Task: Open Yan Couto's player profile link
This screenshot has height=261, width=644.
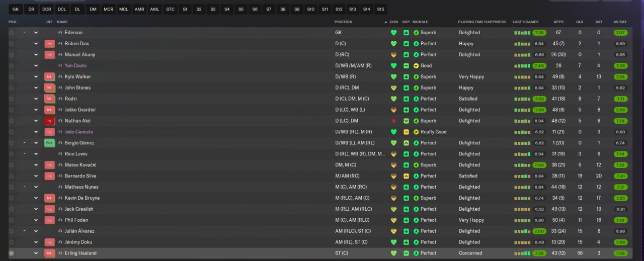Action: 75,66
